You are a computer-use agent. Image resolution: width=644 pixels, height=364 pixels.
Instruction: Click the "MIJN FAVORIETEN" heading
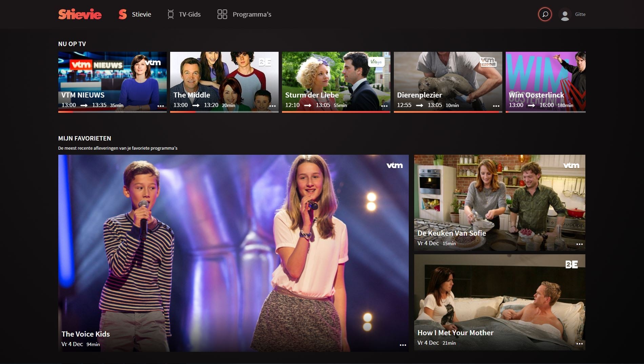pos(84,138)
